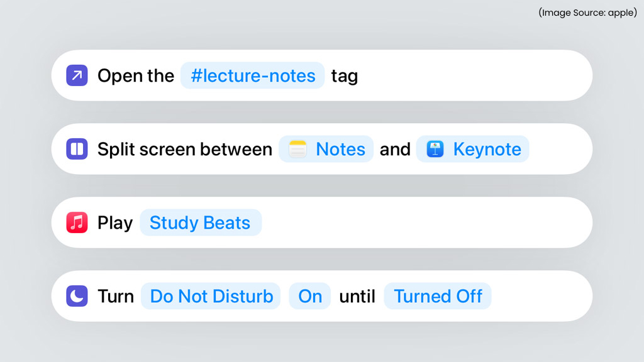Open the Turned Off duration chooser
The width and height of the screenshot is (644, 362).
click(x=438, y=296)
